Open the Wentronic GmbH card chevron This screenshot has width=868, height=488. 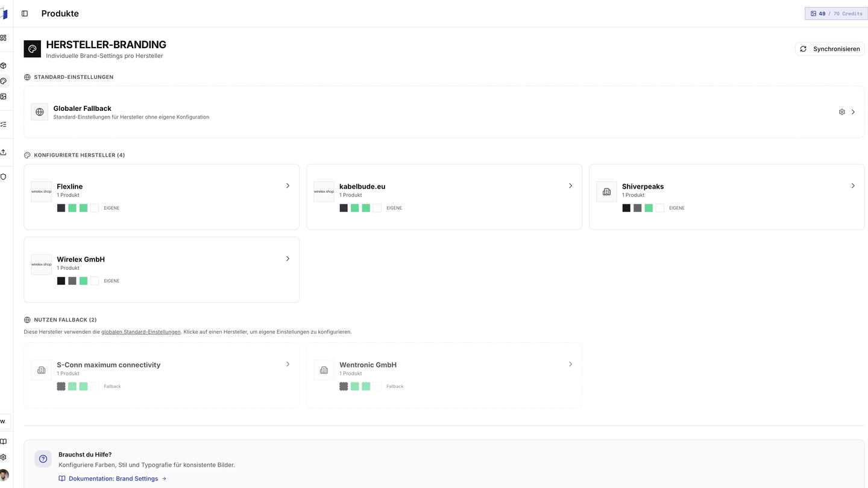coord(570,364)
